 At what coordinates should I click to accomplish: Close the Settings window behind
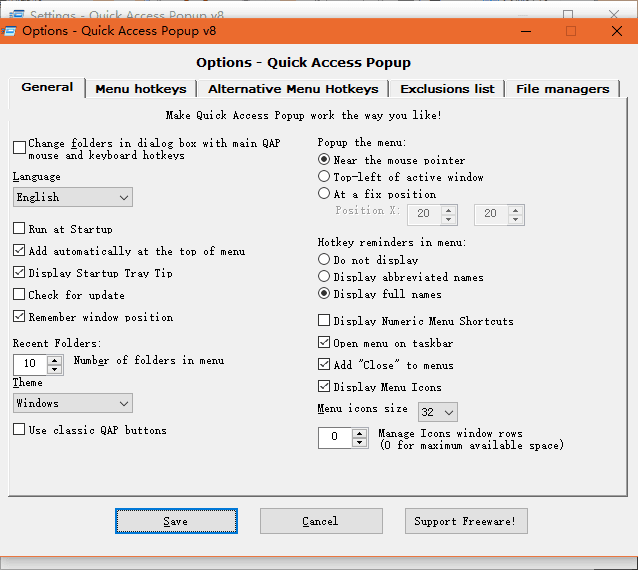pos(614,15)
